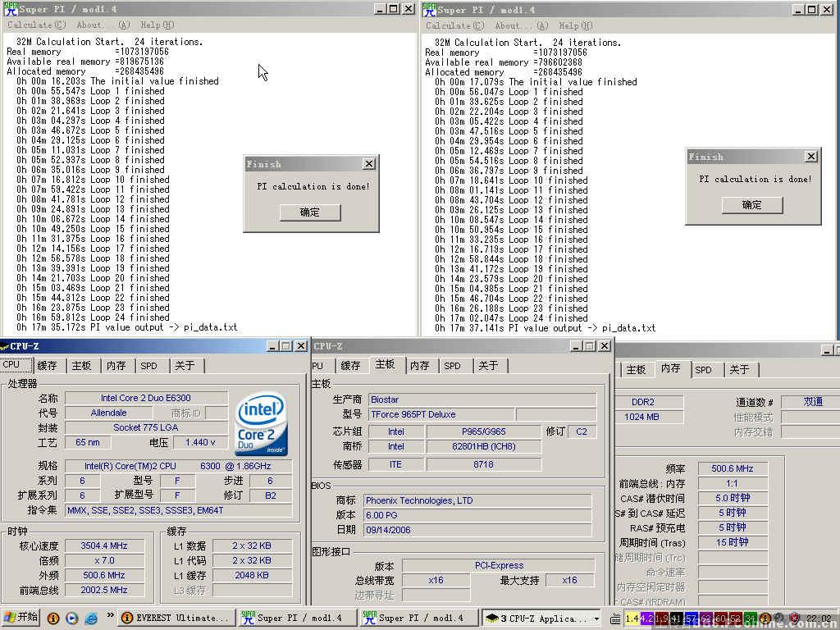Screen dimensions: 840x630
Task: Select 主板 tab in rightmost CPU-Z window
Action: tap(636, 370)
